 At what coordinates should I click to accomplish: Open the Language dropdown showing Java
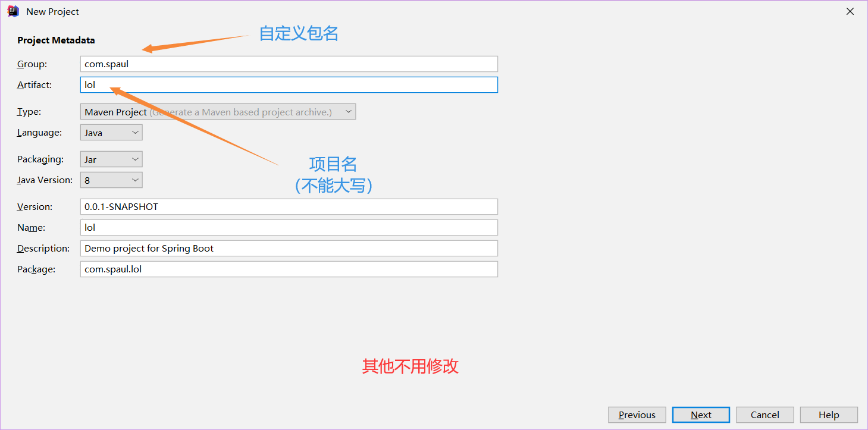coord(111,133)
